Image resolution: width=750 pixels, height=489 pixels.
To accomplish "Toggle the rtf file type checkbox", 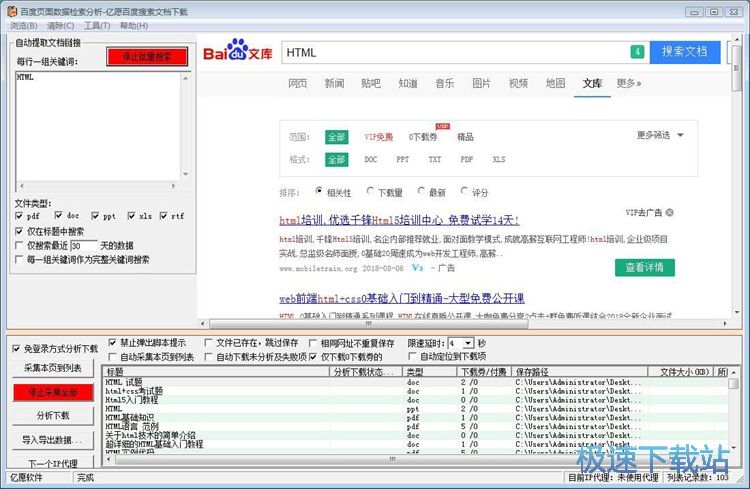I will tap(164, 216).
